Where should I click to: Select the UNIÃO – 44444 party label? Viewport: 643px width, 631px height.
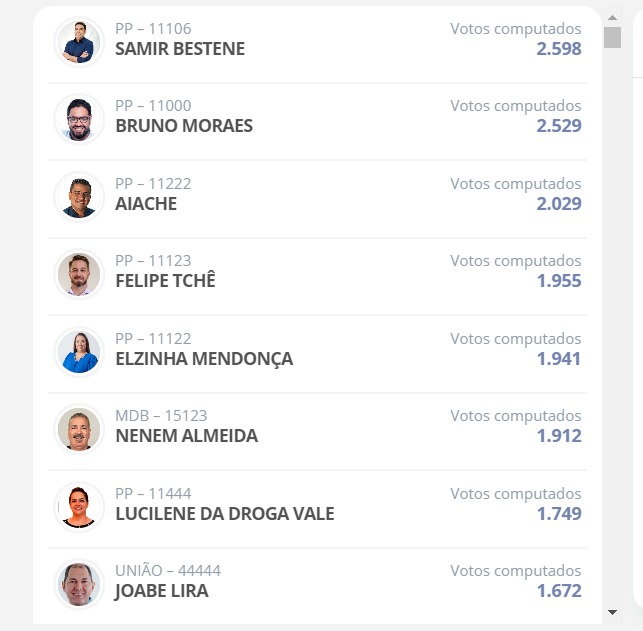[168, 570]
